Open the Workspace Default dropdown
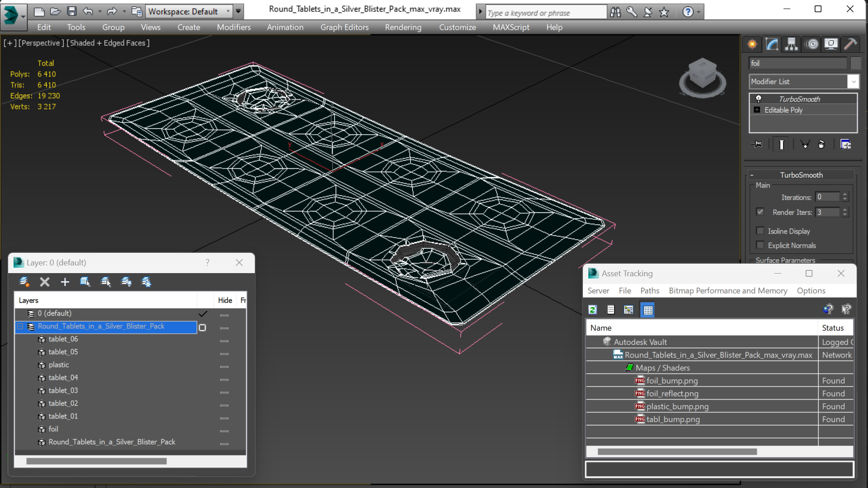 tap(189, 11)
